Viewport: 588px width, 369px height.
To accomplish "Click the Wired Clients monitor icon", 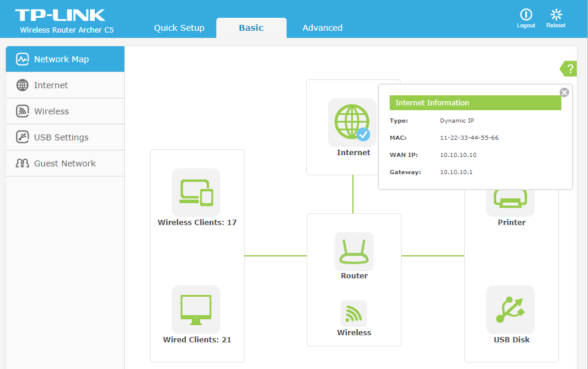I will coord(196,309).
